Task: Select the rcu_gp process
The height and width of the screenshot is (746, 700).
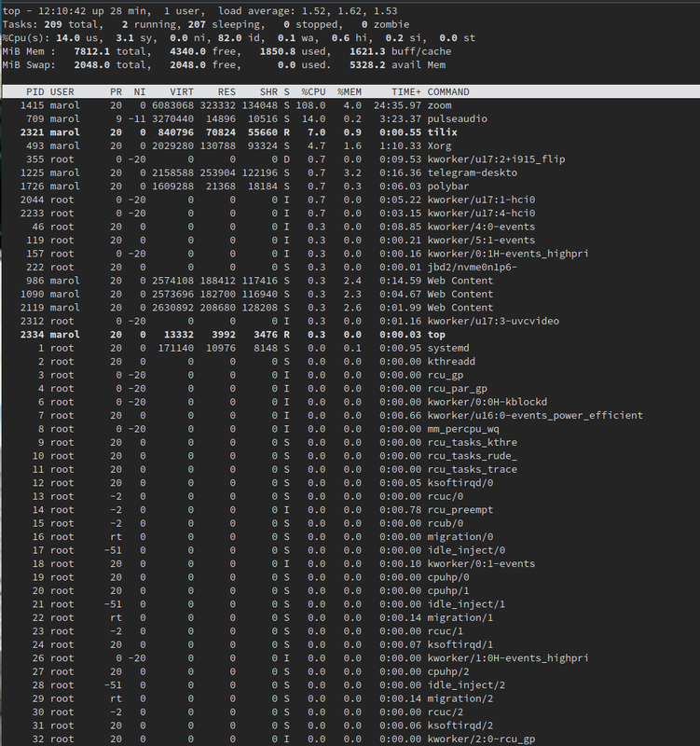Action: (x=351, y=375)
